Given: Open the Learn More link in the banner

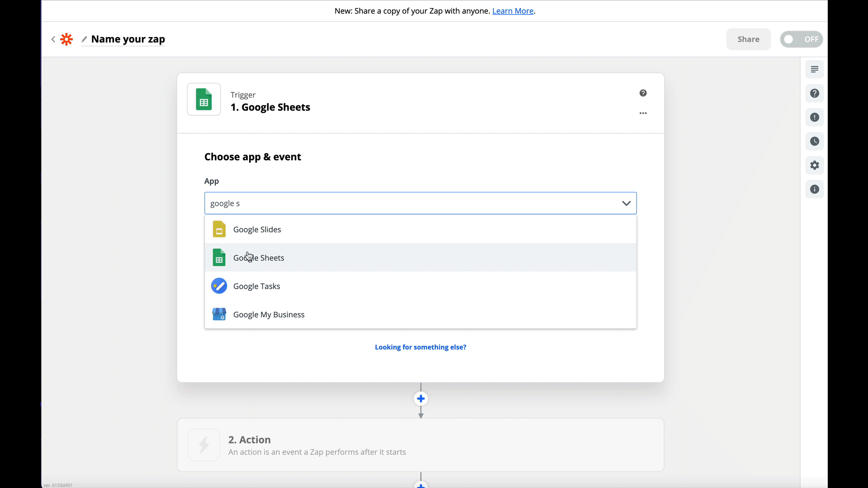Looking at the screenshot, I should 513,11.
